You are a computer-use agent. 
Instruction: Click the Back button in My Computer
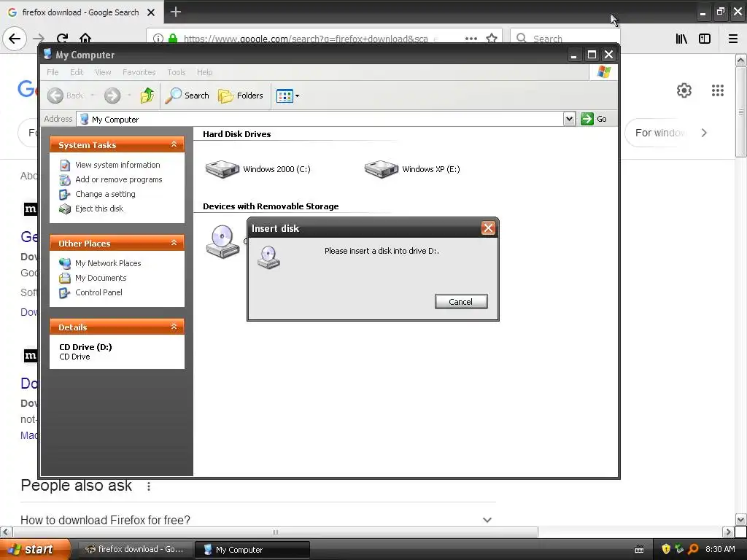point(65,96)
